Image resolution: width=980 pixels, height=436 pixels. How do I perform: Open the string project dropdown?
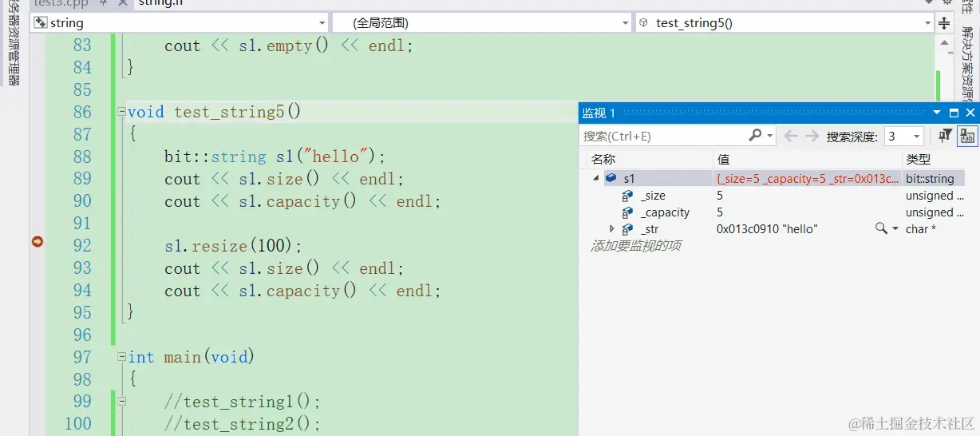322,23
